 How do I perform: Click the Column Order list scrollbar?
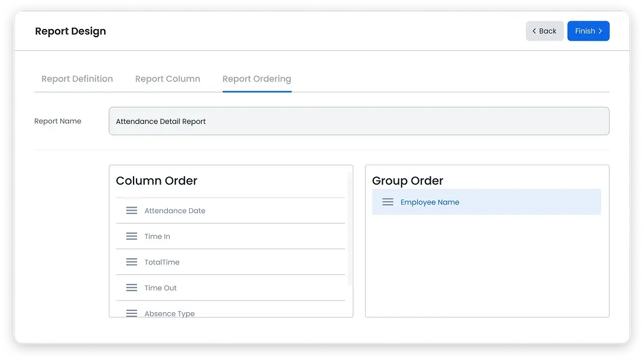(350, 229)
